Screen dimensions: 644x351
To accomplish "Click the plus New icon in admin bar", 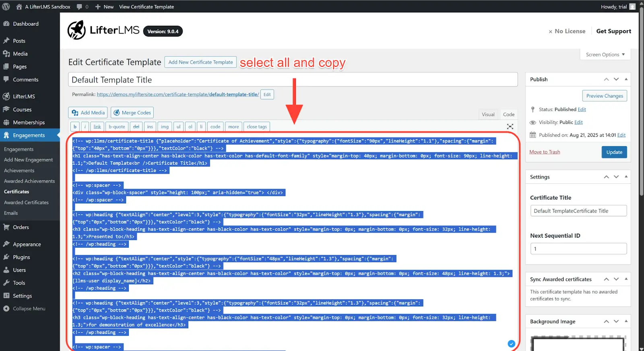I will click(98, 6).
